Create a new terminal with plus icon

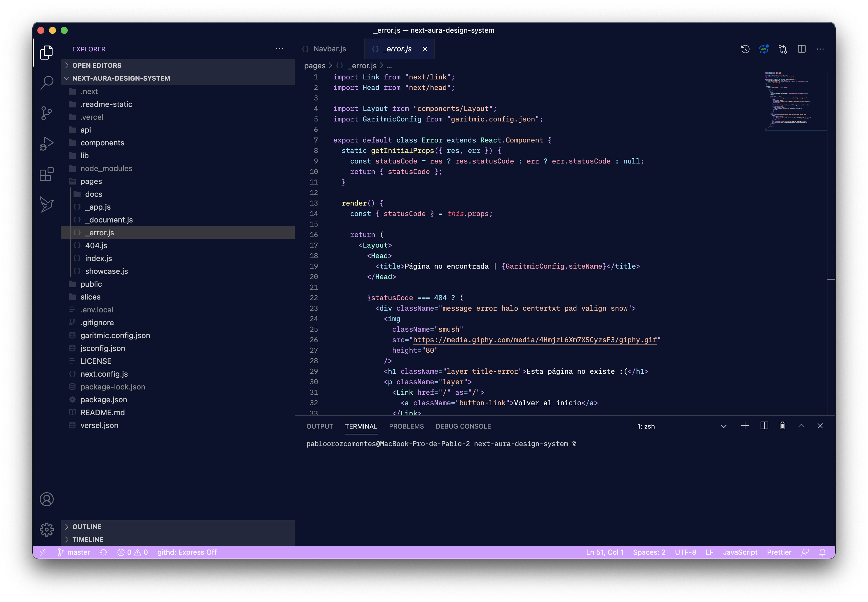pyautogui.click(x=745, y=426)
